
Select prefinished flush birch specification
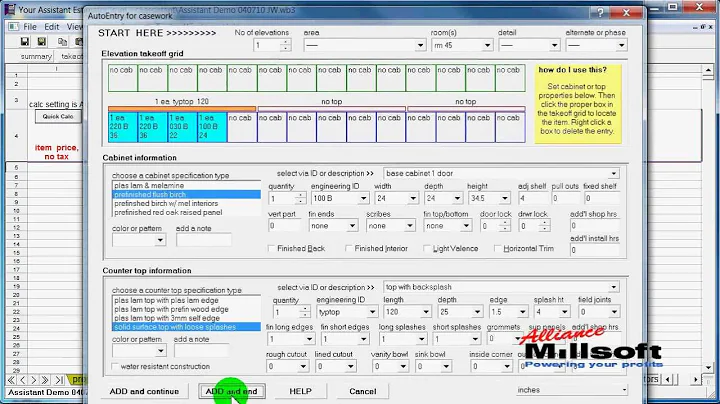point(186,195)
